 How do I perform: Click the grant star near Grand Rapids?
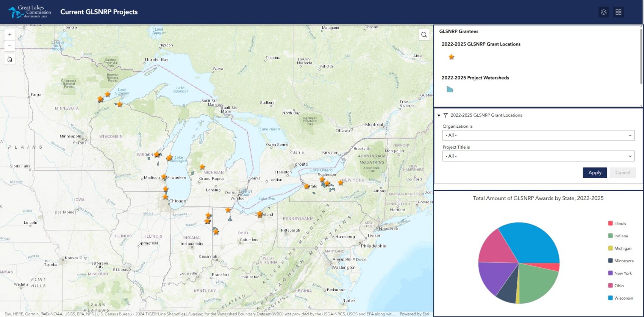[202, 167]
